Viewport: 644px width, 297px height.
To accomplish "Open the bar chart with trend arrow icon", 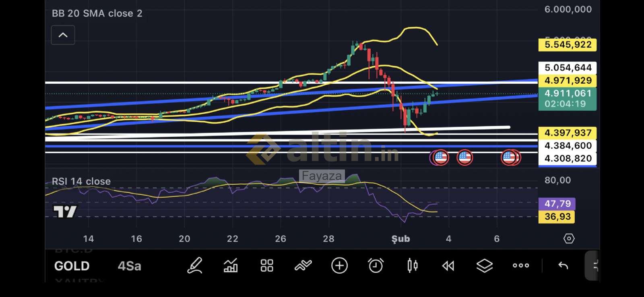I will tap(231, 266).
